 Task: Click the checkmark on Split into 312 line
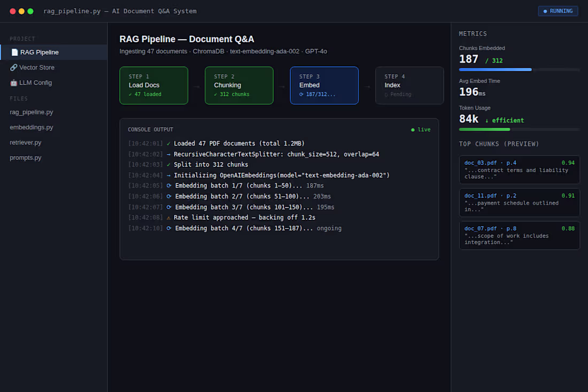tap(169, 165)
